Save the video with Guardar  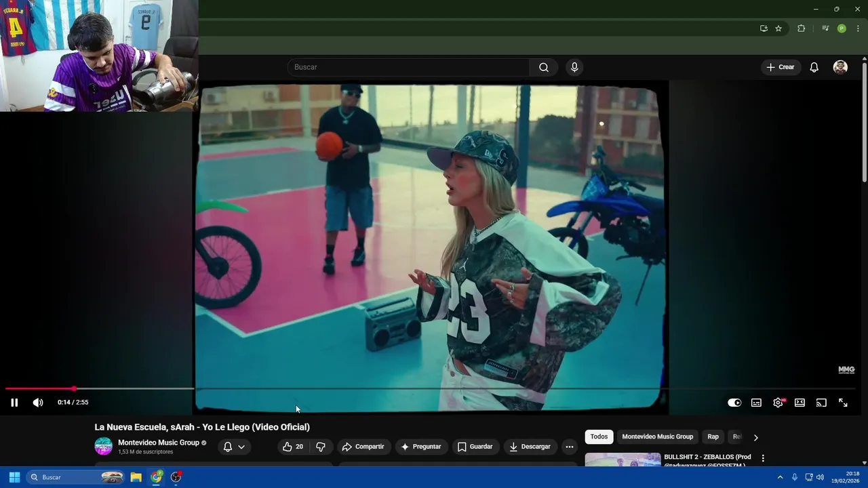pyautogui.click(x=475, y=447)
